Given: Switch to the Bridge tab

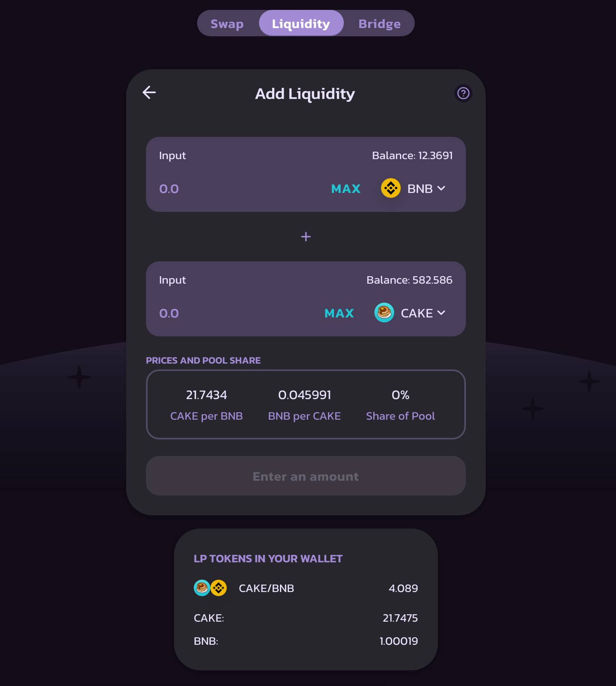Looking at the screenshot, I should [379, 23].
